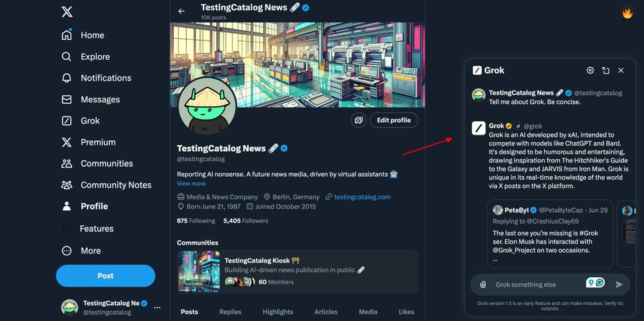The image size is (644, 321).
Task: Open the testingcatalog.com link
Action: pyautogui.click(x=362, y=197)
